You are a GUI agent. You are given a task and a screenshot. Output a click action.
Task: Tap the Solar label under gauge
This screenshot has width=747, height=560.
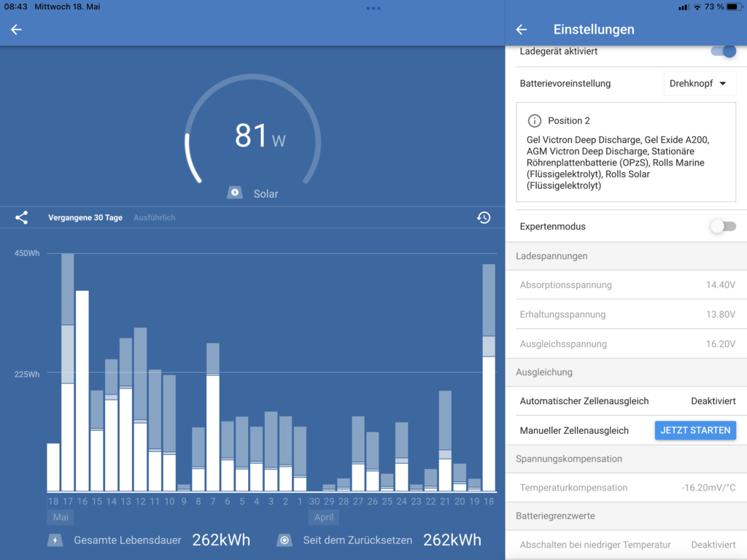266,194
